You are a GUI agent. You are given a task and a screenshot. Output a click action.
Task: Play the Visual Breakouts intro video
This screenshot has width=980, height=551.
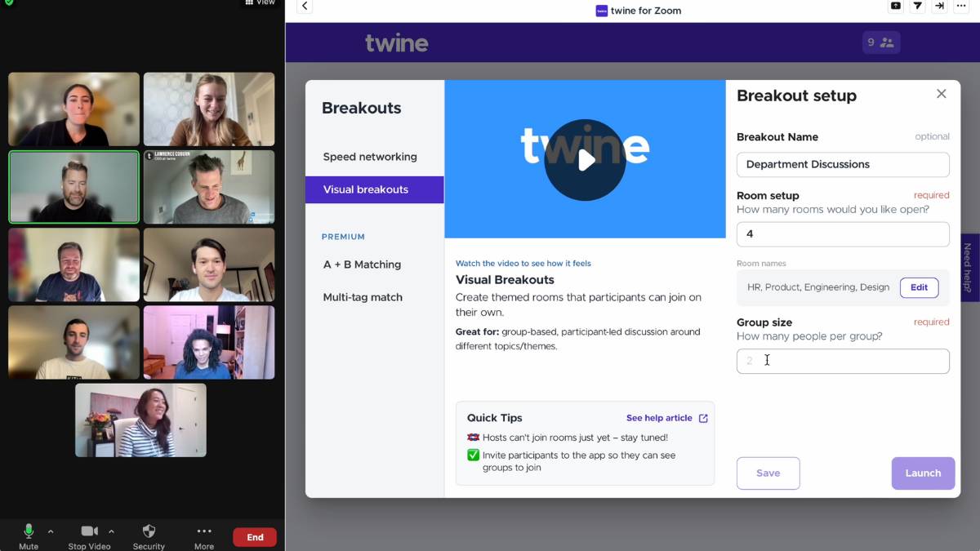click(585, 160)
